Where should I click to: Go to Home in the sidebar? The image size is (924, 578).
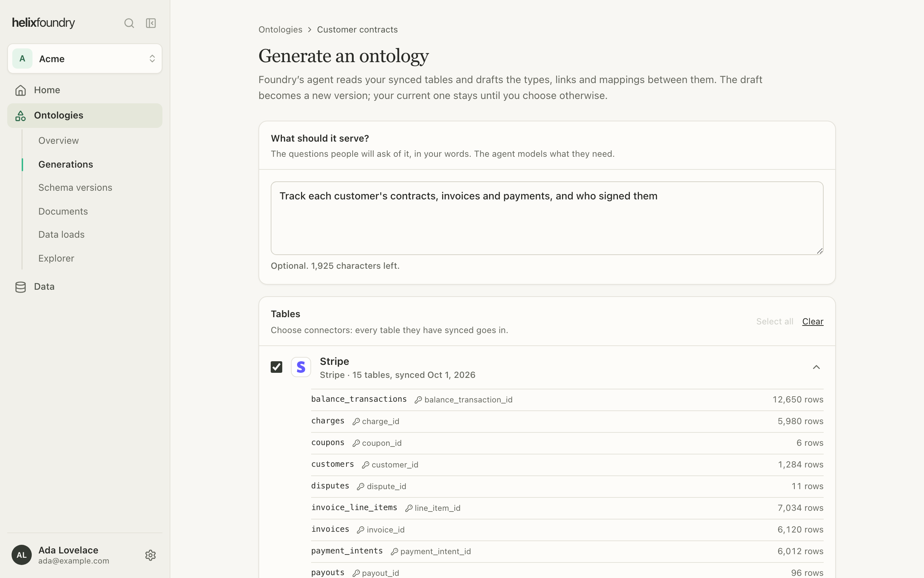[85, 90]
